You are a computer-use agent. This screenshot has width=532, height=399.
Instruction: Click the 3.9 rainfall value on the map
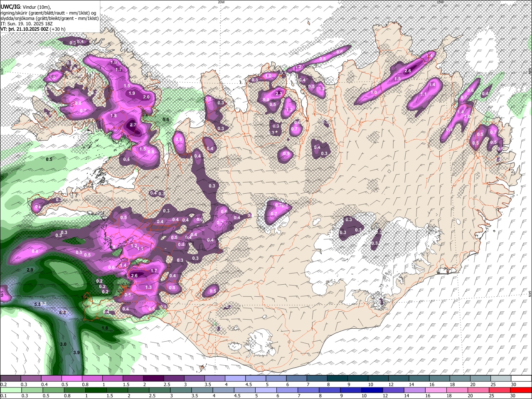click(76, 352)
